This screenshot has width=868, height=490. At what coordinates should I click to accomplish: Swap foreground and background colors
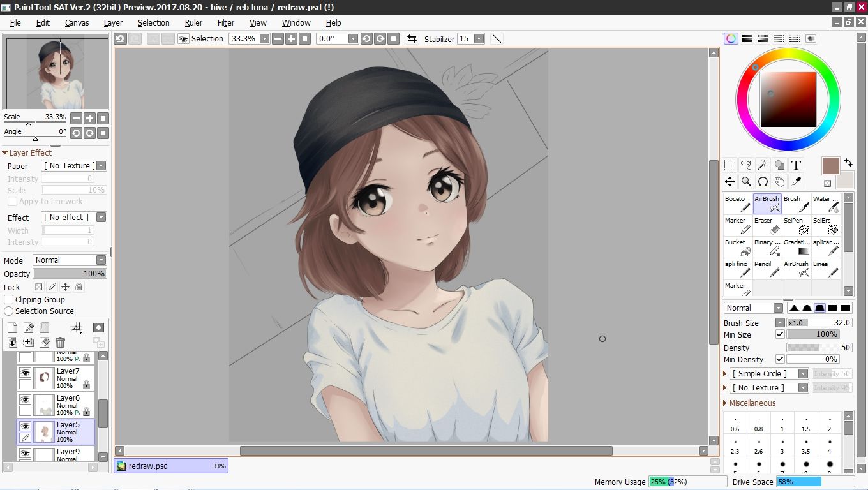[848, 163]
